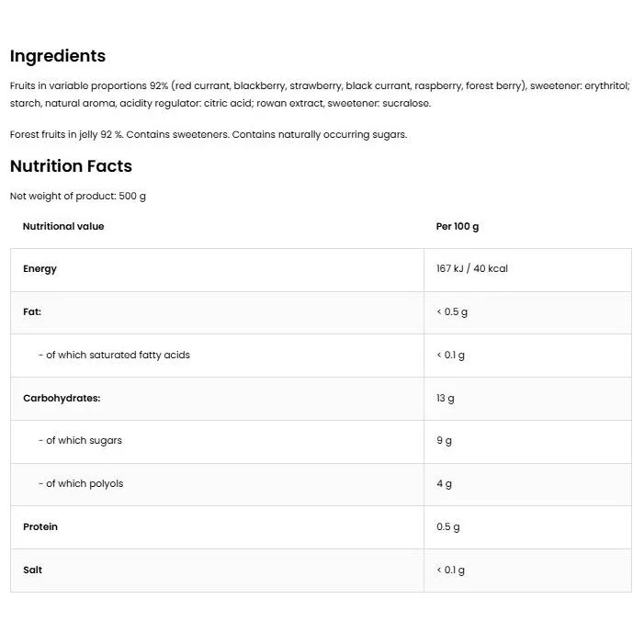
Task: Select the 'of which polyols' row
Action: pos(321,485)
